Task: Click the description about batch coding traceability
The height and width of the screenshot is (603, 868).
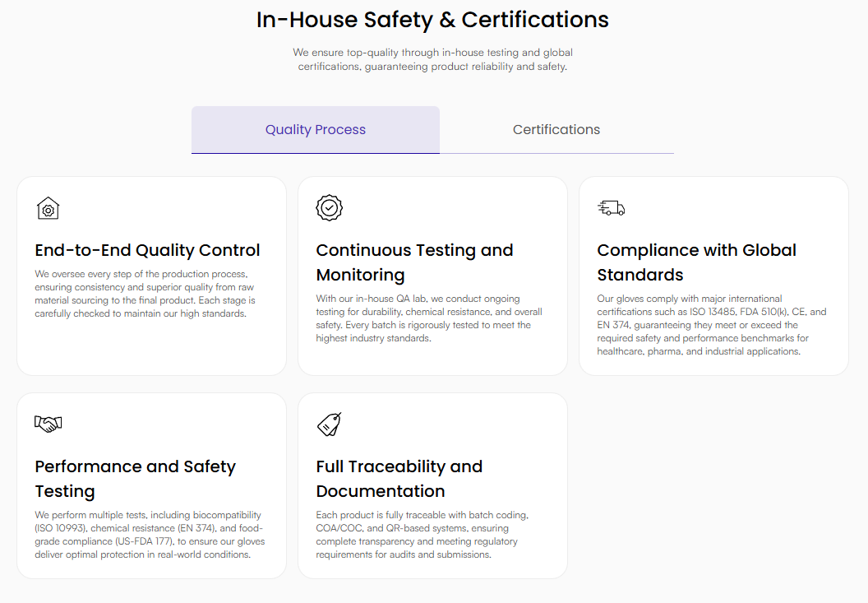Action: (x=422, y=535)
